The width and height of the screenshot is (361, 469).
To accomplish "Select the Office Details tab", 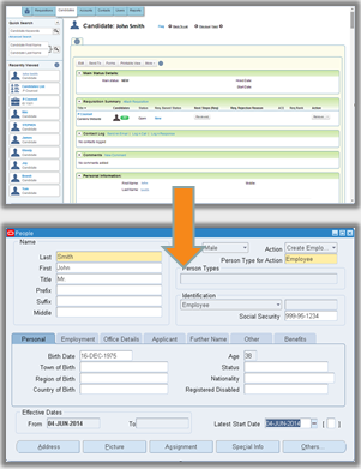I will coord(121,339).
